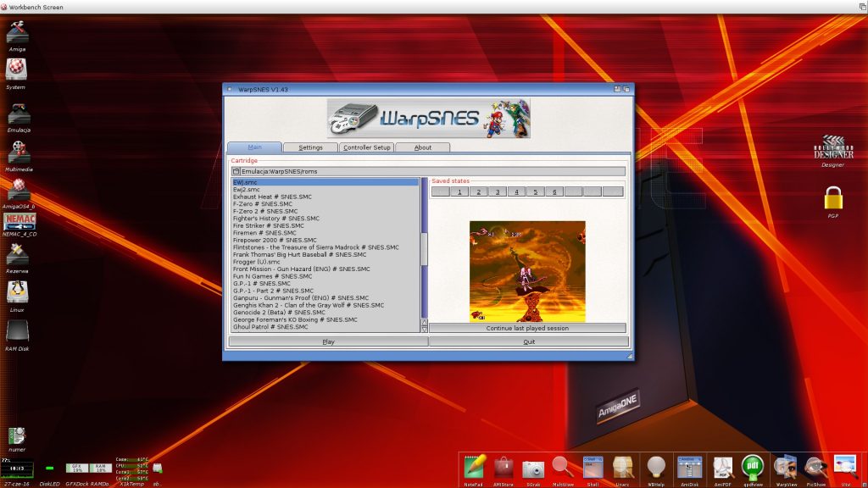
Task: Select Flintstones - the Treasure of Sierra Madrock
Action: tap(325, 247)
